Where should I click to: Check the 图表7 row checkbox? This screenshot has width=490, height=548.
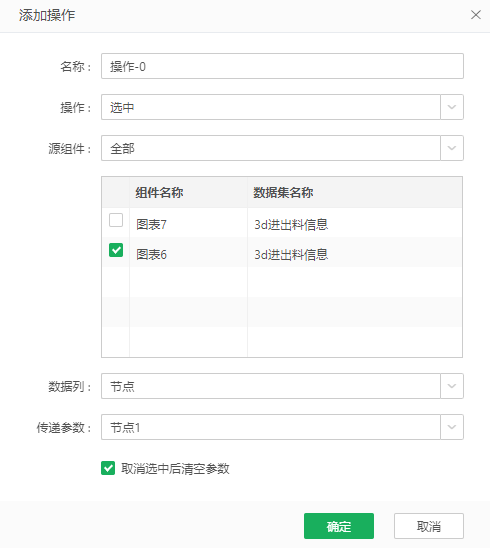pyautogui.click(x=116, y=220)
